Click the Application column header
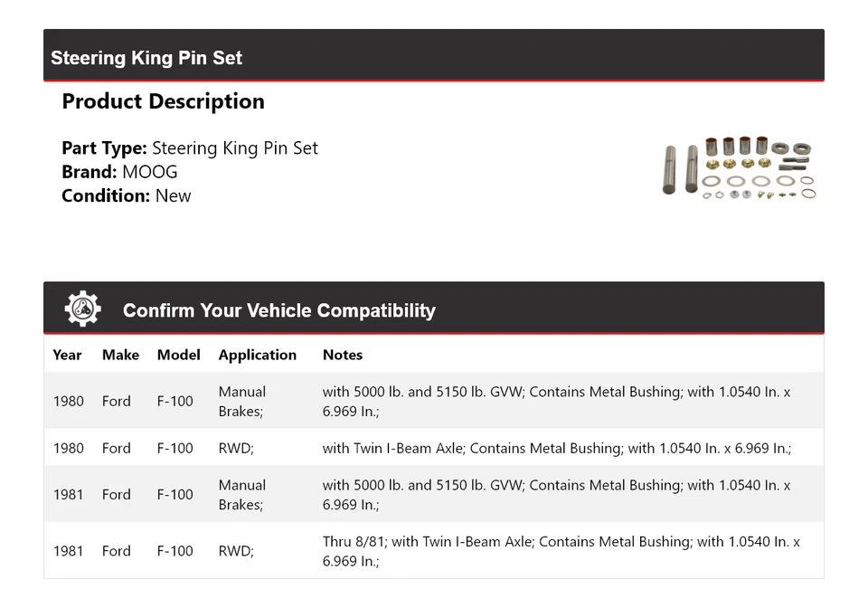This screenshot has height=608, width=868. 257,355
